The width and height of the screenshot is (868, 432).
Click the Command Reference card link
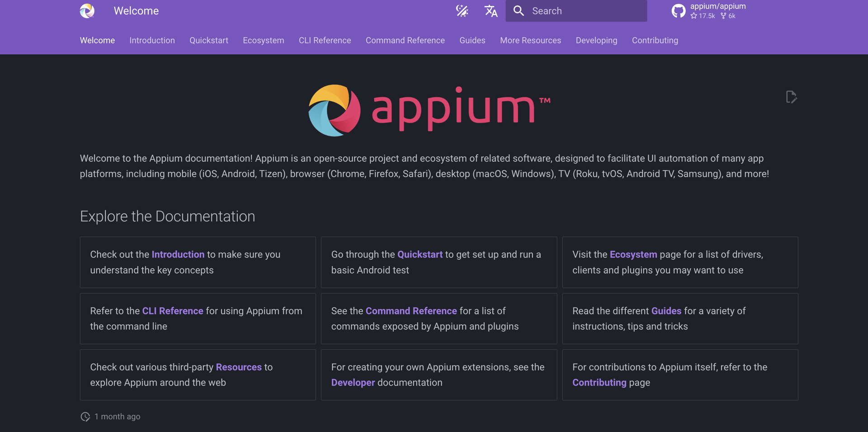click(x=411, y=311)
